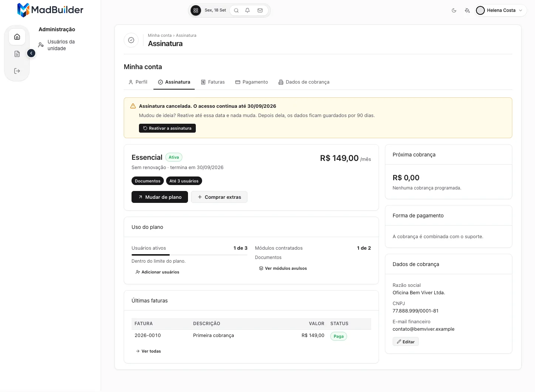Image resolution: width=535 pixels, height=392 pixels.
Task: Click the contato@bemviver.example email text
Action: coord(424,329)
